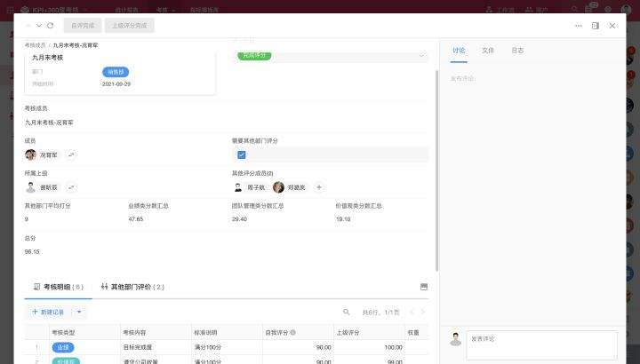Click the blue department tag on the 九月末考核 card
Image resolution: width=640 pixels, height=364 pixels.
(116, 72)
